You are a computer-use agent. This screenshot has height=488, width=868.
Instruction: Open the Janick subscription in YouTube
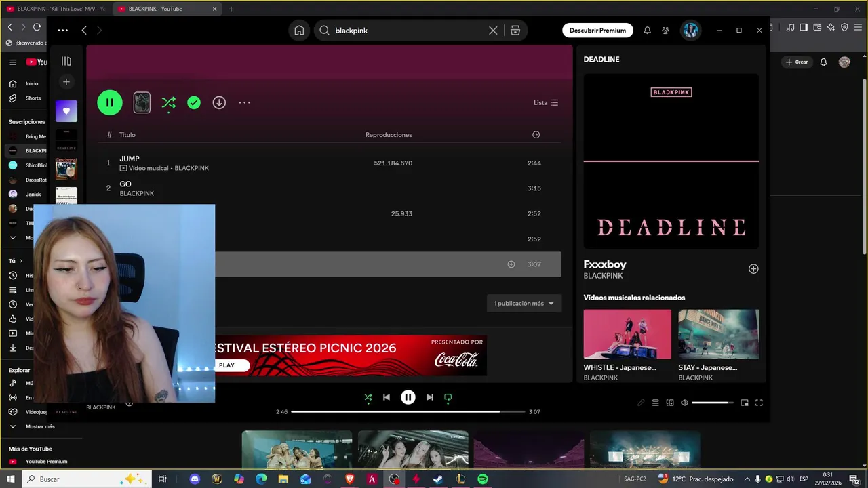pyautogui.click(x=25, y=194)
